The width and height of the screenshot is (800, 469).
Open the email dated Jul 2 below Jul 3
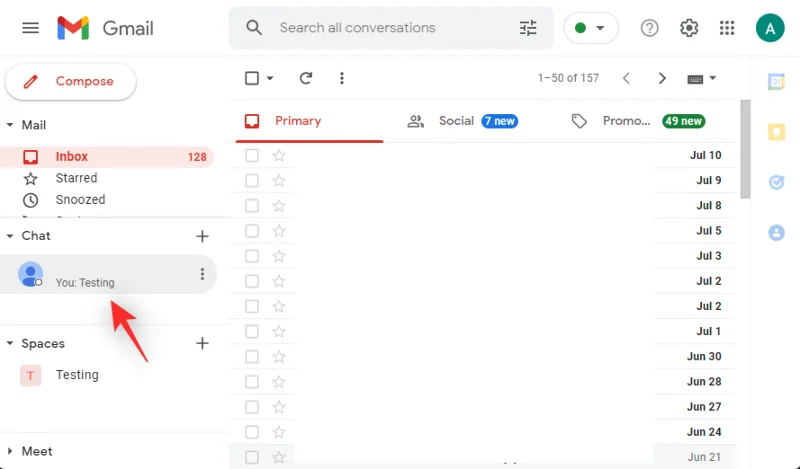pos(482,281)
